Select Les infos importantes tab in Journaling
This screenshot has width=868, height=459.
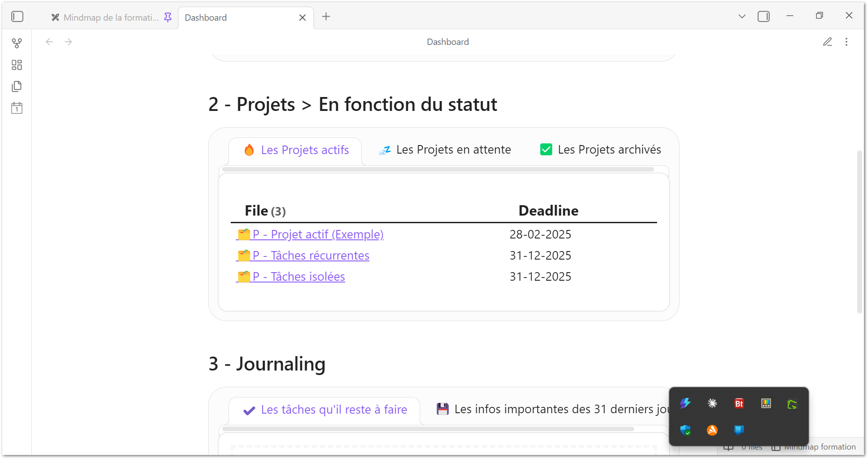pyautogui.click(x=552, y=409)
